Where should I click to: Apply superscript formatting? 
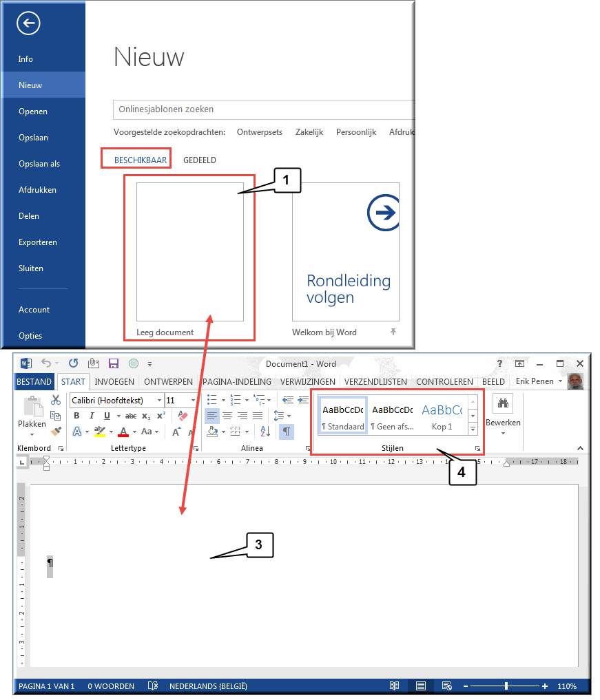click(161, 416)
